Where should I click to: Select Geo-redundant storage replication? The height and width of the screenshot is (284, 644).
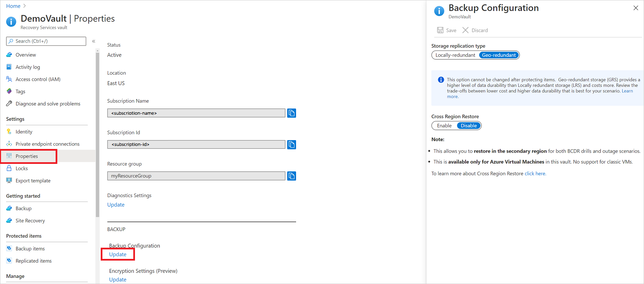click(x=499, y=55)
